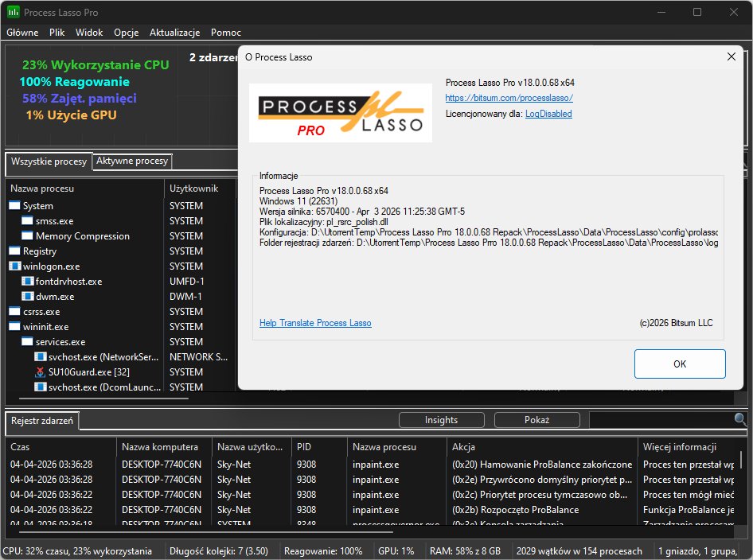Open the Plik menu
753x560 pixels.
tap(57, 32)
